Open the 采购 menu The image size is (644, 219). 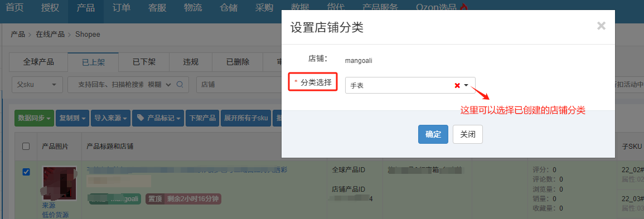click(x=264, y=7)
